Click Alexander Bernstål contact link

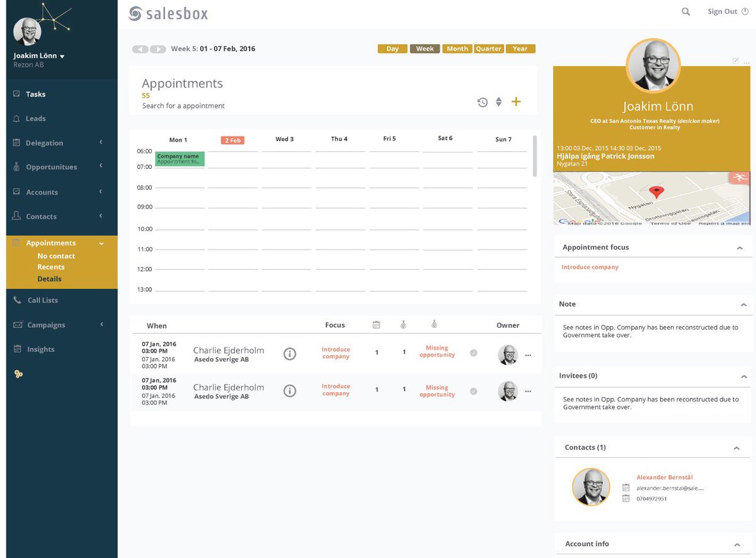[665, 477]
